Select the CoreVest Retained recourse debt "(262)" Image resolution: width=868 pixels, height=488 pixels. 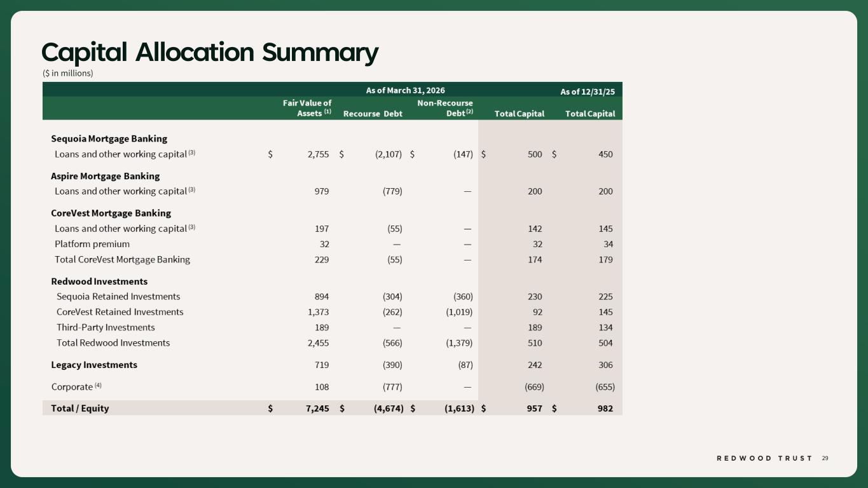click(x=392, y=312)
